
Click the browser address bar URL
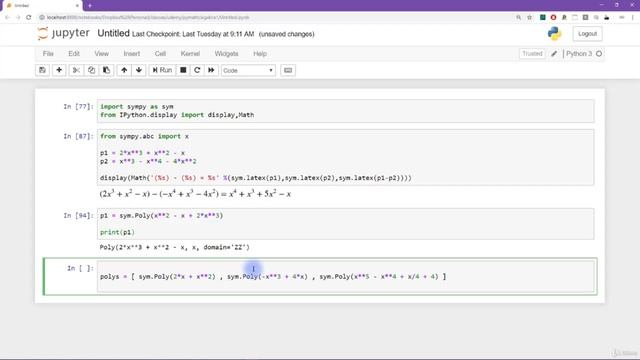click(x=148, y=18)
